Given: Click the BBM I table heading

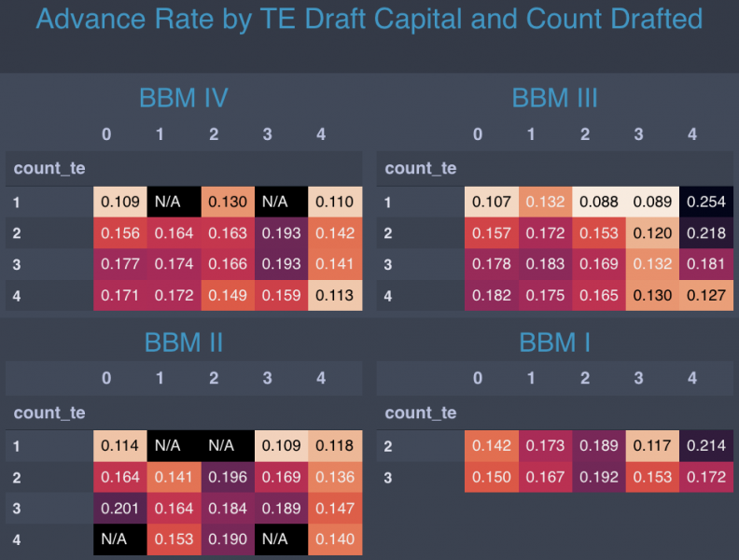Looking at the screenshot, I should 554,343.
